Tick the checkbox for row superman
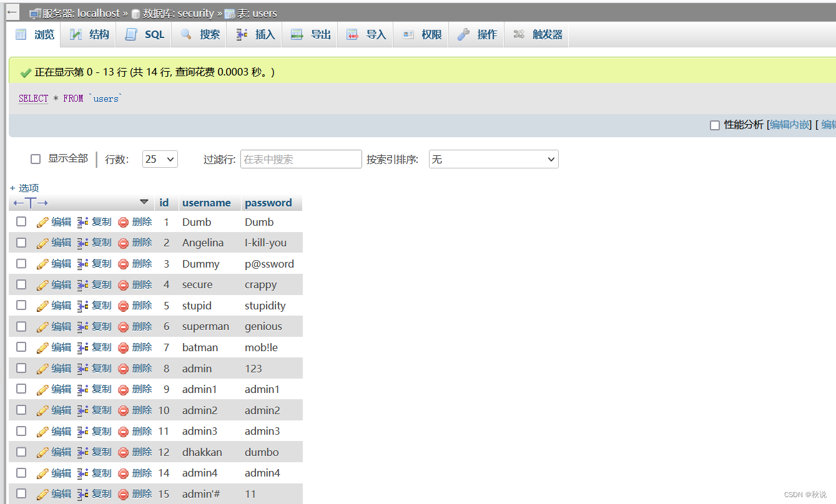 pyautogui.click(x=21, y=326)
